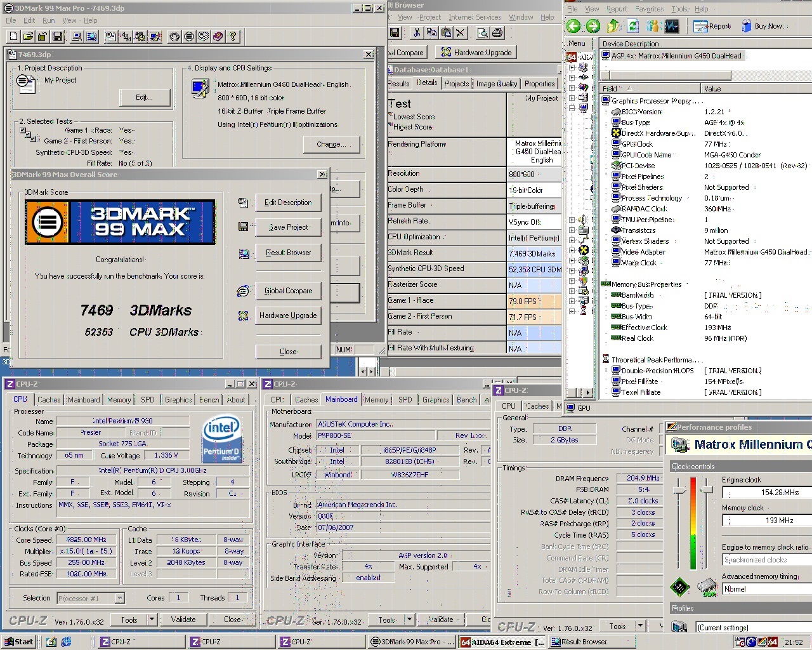Click the Edit... project description button
This screenshot has width=812, height=650.
pos(145,97)
